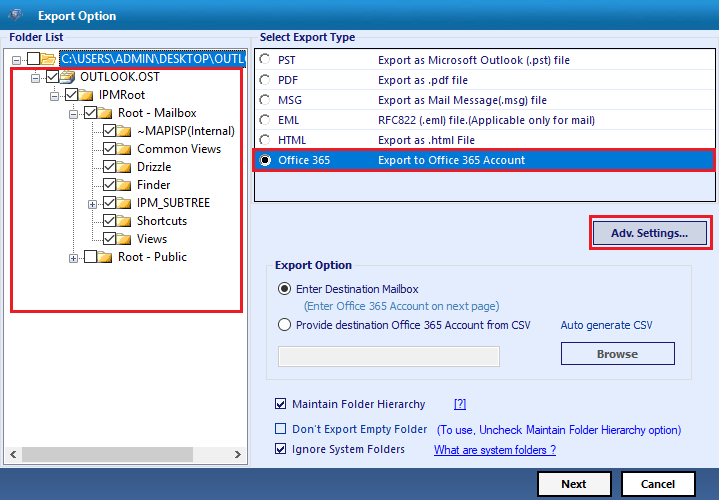
Task: Collapse the Root - Mailbox tree node
Action: pyautogui.click(x=74, y=113)
